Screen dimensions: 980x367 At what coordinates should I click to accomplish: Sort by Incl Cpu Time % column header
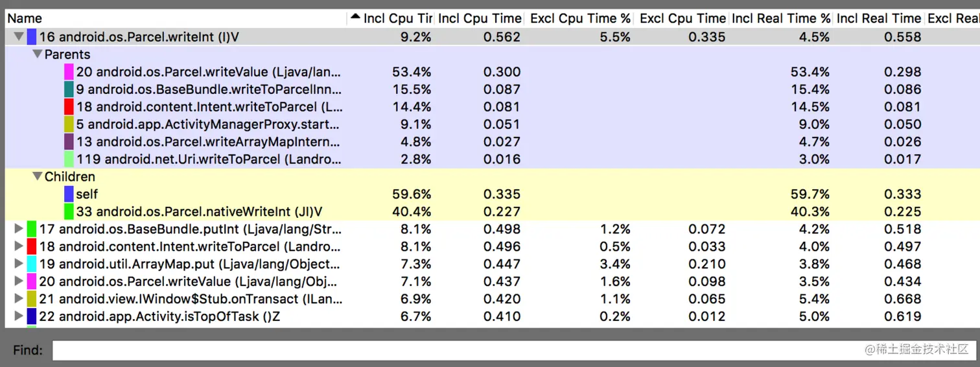(390, 18)
